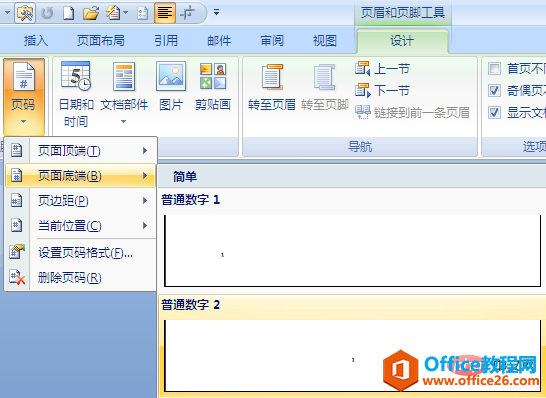
Task: Click the 转至页脚 go to footer button
Action: click(x=325, y=86)
